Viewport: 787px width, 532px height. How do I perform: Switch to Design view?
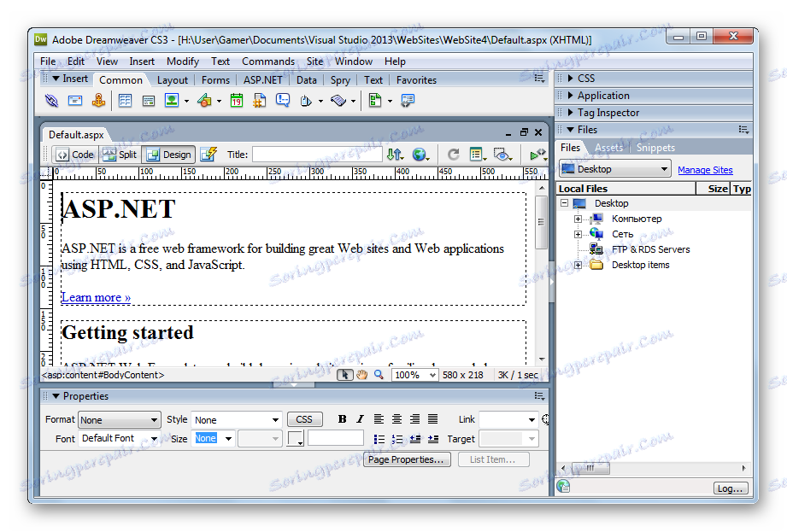pyautogui.click(x=169, y=155)
